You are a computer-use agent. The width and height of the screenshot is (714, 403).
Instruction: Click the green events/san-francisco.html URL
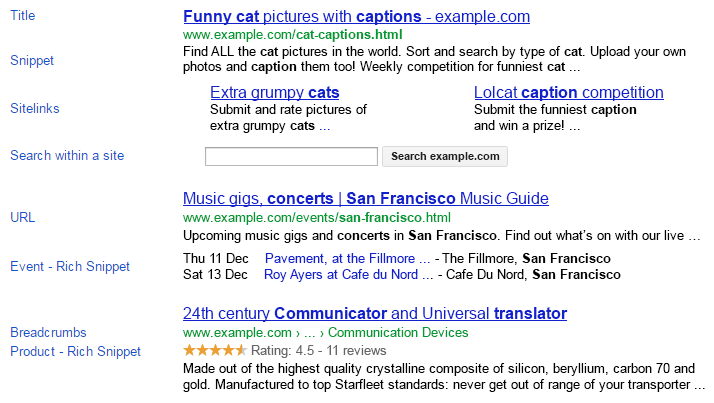click(x=317, y=217)
